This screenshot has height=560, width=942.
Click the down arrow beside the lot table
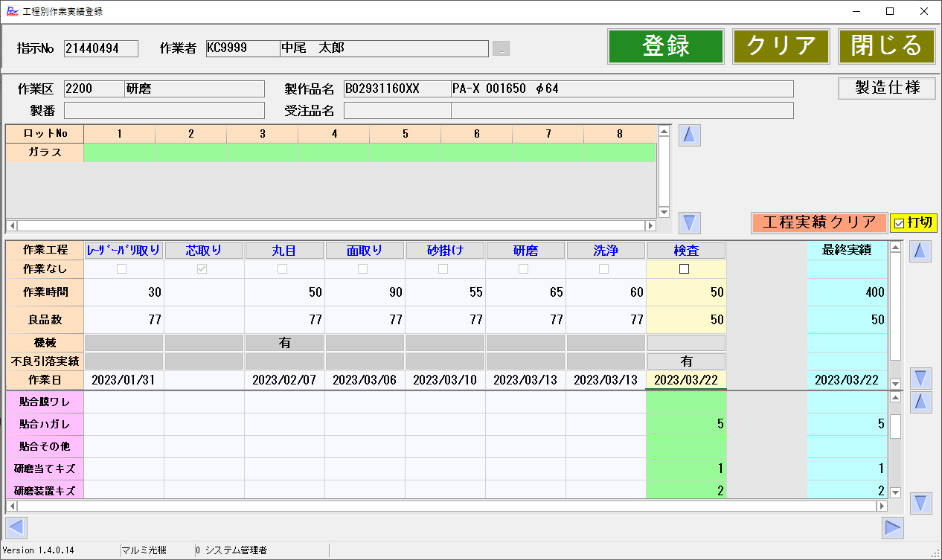(x=690, y=222)
